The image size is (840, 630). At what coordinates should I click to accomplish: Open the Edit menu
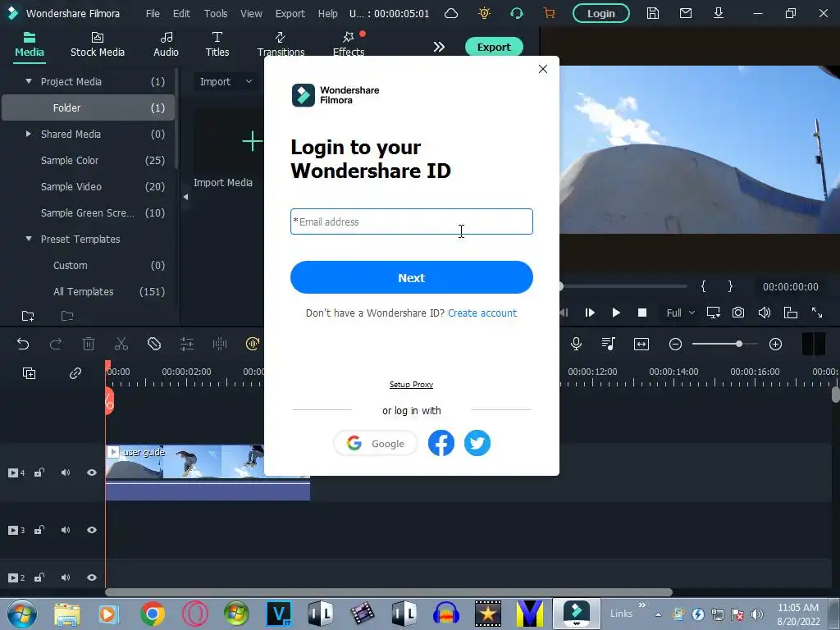[x=181, y=13]
